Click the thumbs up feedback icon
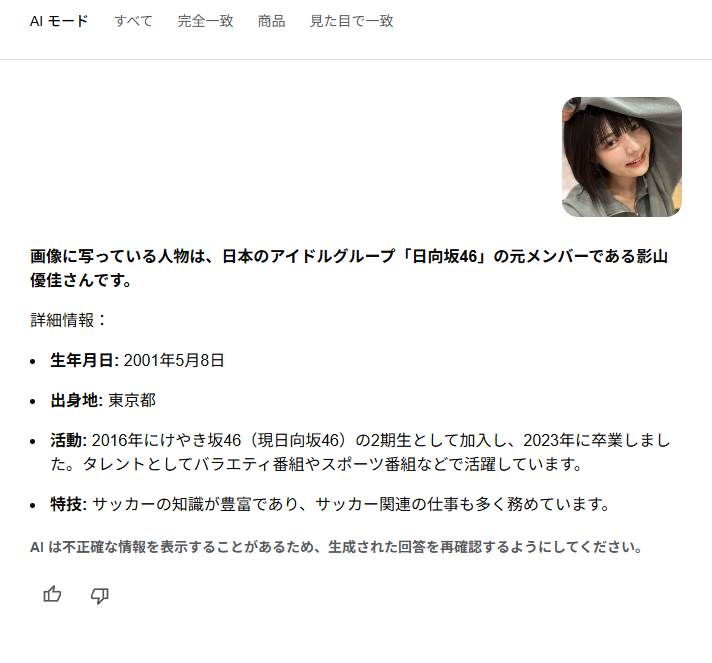Screen dimensions: 712x663 (x=52, y=594)
